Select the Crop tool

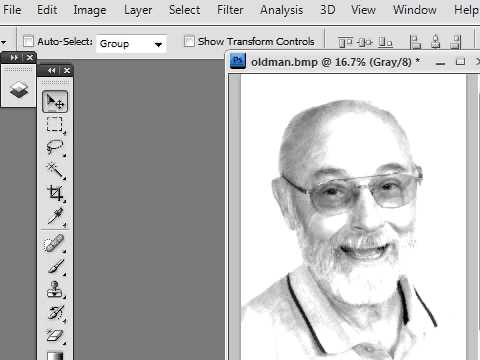click(55, 193)
